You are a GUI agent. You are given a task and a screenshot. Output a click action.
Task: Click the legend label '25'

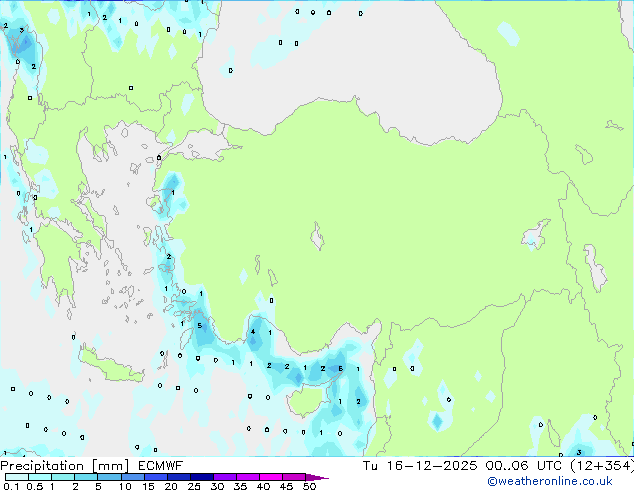194,486
